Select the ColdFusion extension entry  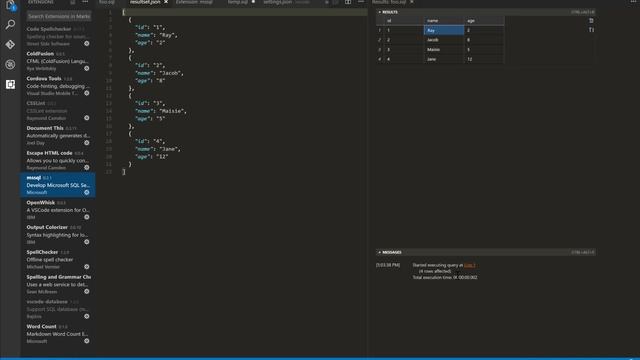click(58, 61)
